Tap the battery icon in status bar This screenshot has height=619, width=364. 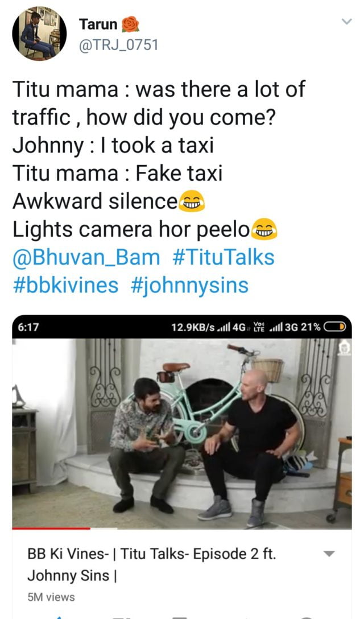tap(335, 327)
